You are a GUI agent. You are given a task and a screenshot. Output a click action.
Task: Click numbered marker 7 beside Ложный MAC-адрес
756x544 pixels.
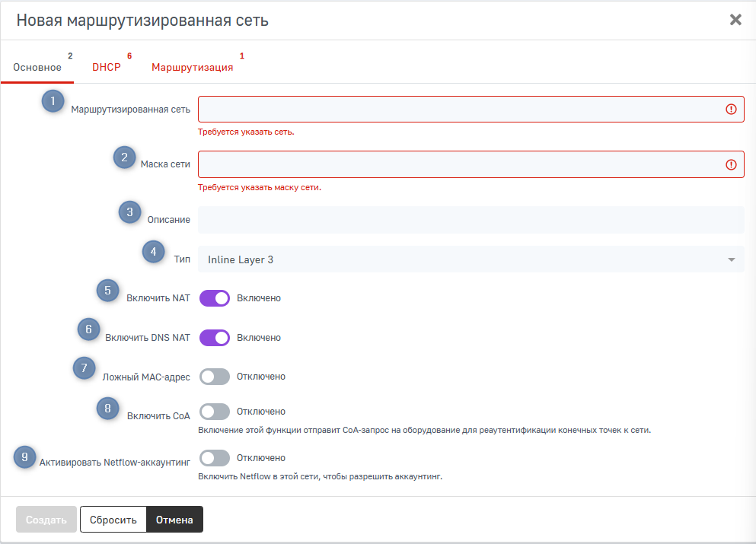(x=85, y=368)
